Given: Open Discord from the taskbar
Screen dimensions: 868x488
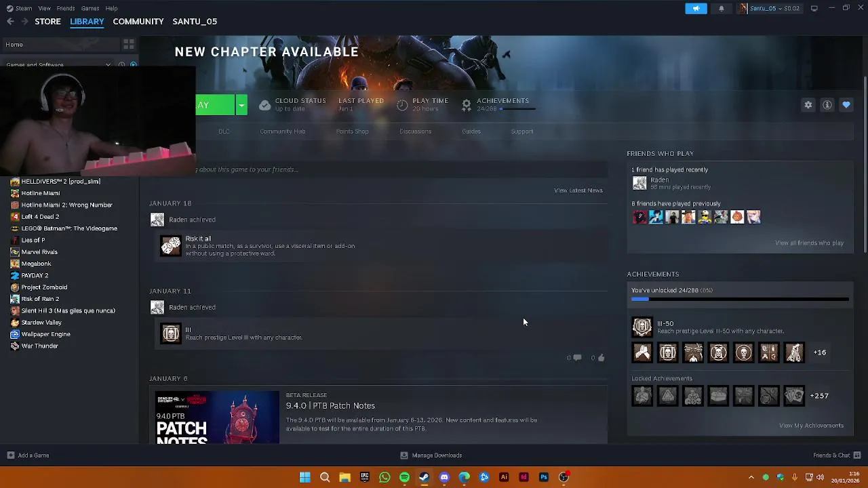Looking at the screenshot, I should point(444,477).
